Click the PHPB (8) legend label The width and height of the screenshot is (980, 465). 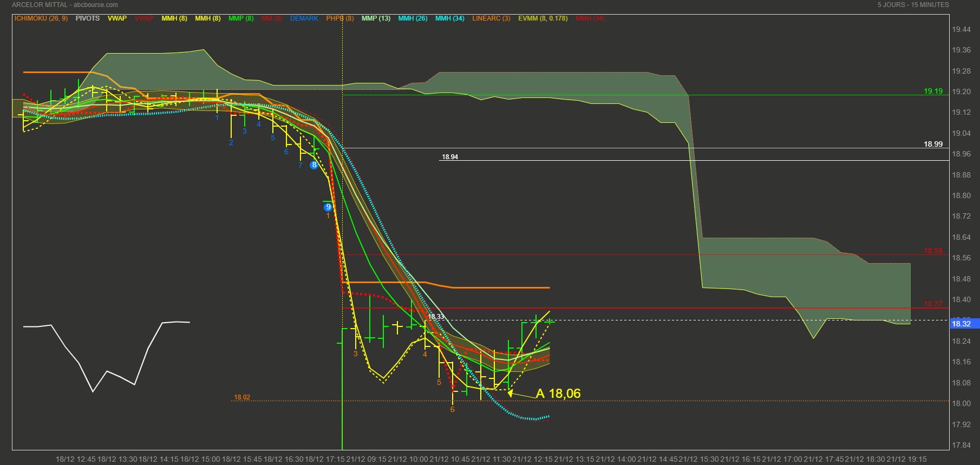click(339, 18)
